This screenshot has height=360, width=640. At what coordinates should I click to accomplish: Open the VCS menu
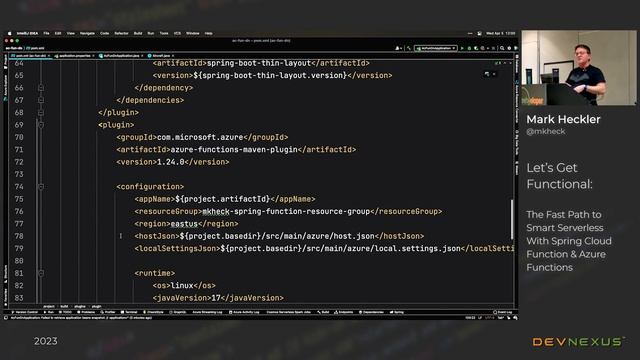(x=177, y=33)
